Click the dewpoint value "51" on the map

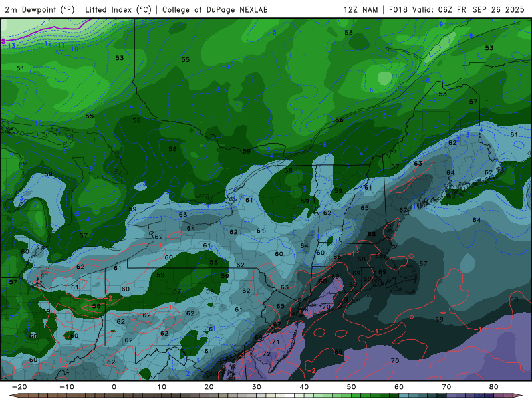click(21, 68)
